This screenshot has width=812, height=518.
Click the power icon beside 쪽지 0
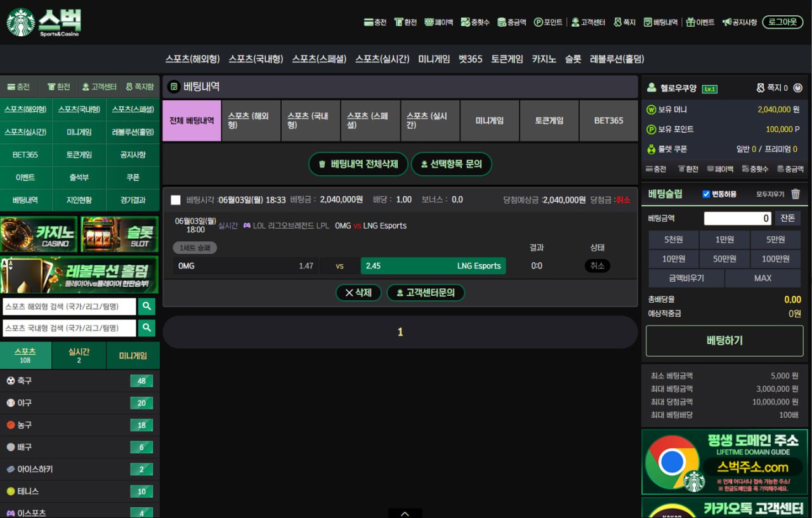[x=798, y=88]
